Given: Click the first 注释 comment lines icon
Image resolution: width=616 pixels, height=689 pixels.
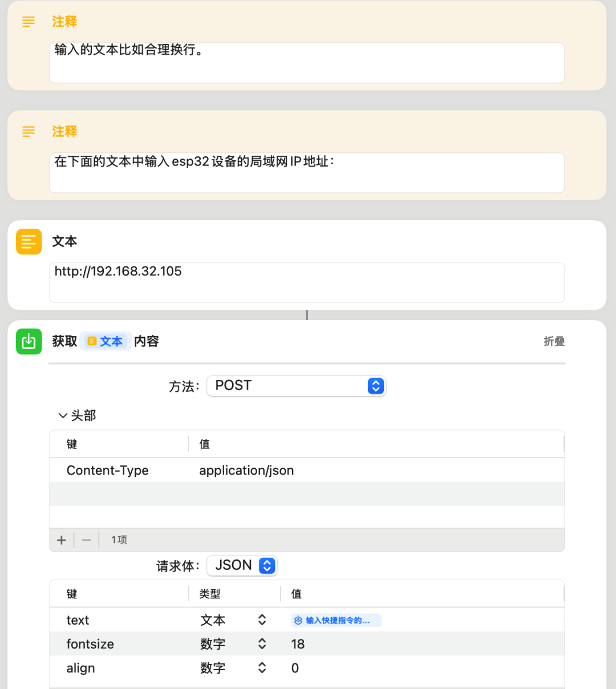Looking at the screenshot, I should [x=29, y=22].
